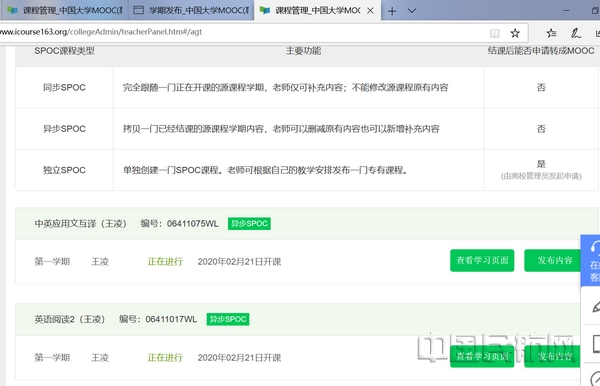600x386 pixels.
Task: Click 第一学期 of 中英应用文互译
Action: [52, 262]
